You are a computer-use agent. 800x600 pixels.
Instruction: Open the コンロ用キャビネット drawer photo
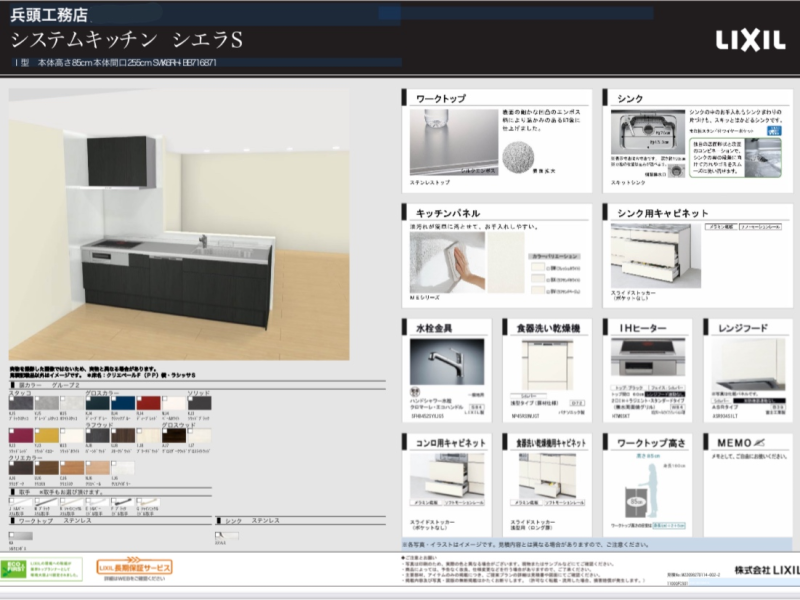pos(447,476)
